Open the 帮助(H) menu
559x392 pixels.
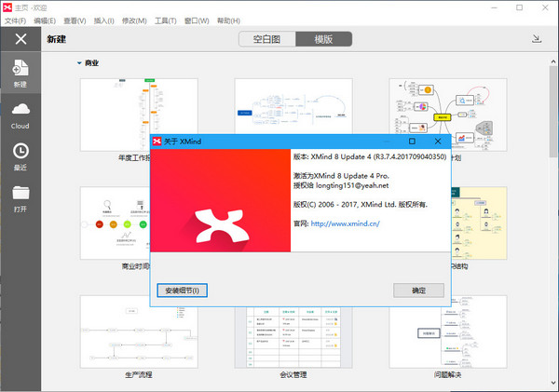click(x=228, y=20)
